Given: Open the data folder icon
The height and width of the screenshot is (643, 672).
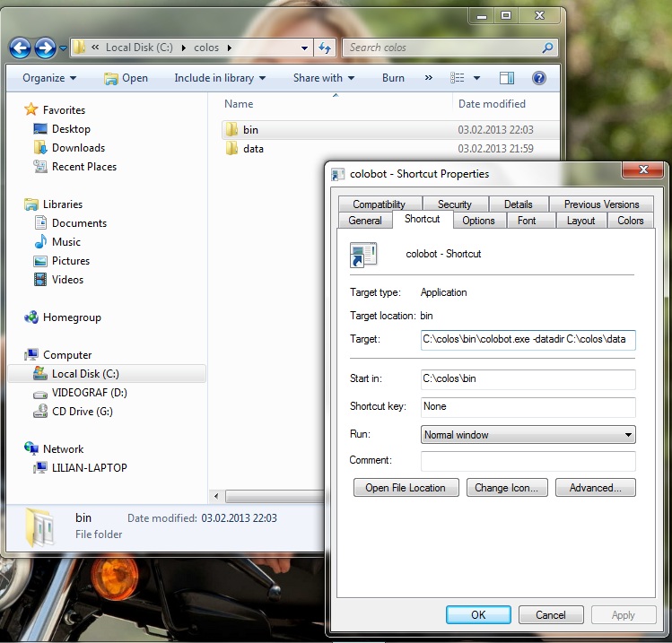Looking at the screenshot, I should [x=231, y=149].
